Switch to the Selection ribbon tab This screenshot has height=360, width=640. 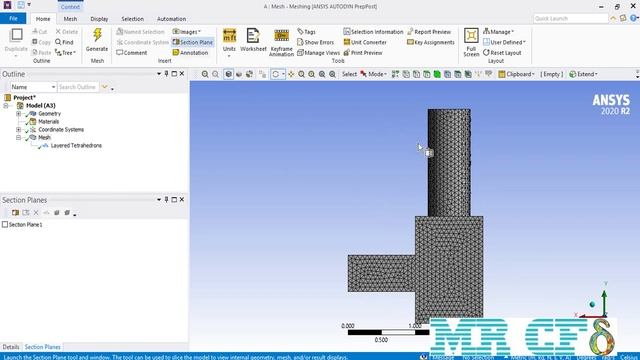pyautogui.click(x=132, y=19)
